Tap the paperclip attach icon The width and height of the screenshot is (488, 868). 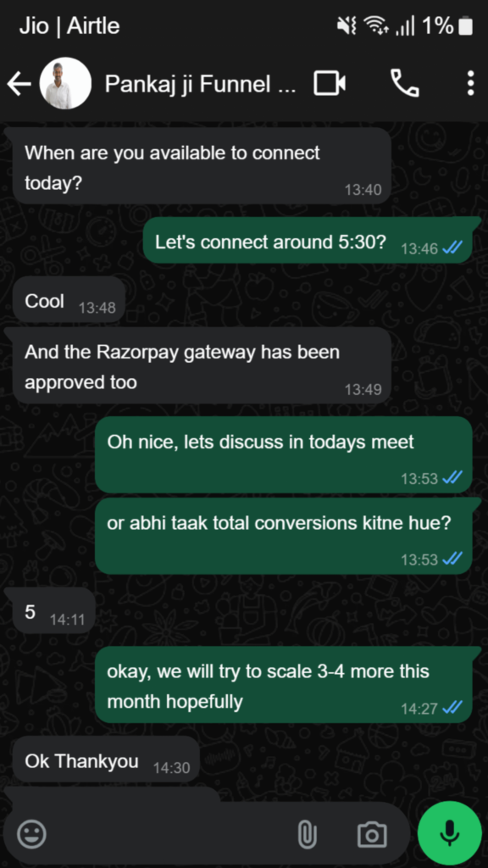pyautogui.click(x=307, y=835)
